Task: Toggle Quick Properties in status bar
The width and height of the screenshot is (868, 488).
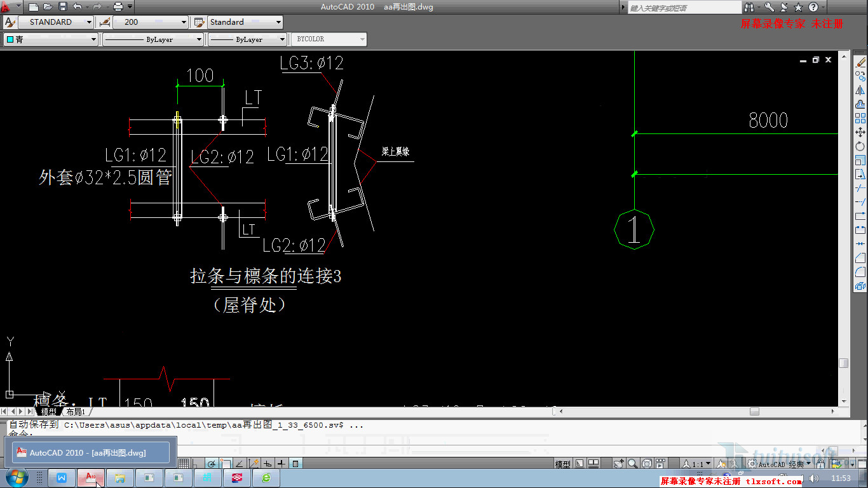Action: pyautogui.click(x=295, y=464)
